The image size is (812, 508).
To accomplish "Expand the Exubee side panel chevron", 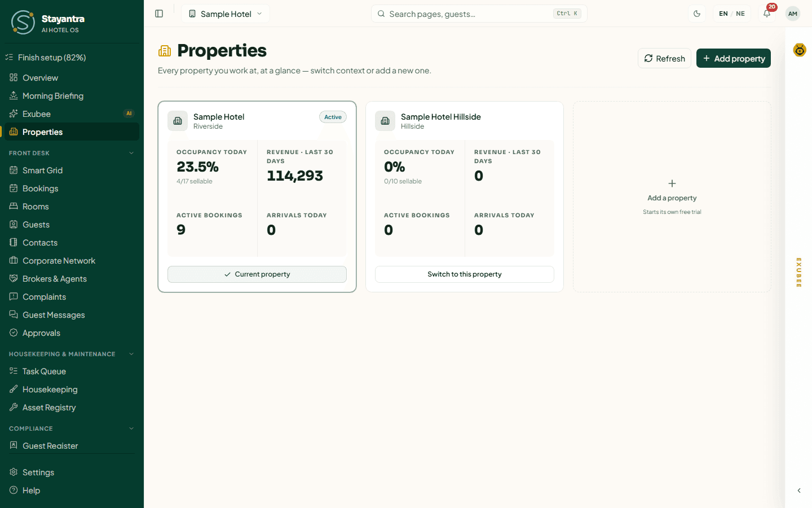I will 799,491.
